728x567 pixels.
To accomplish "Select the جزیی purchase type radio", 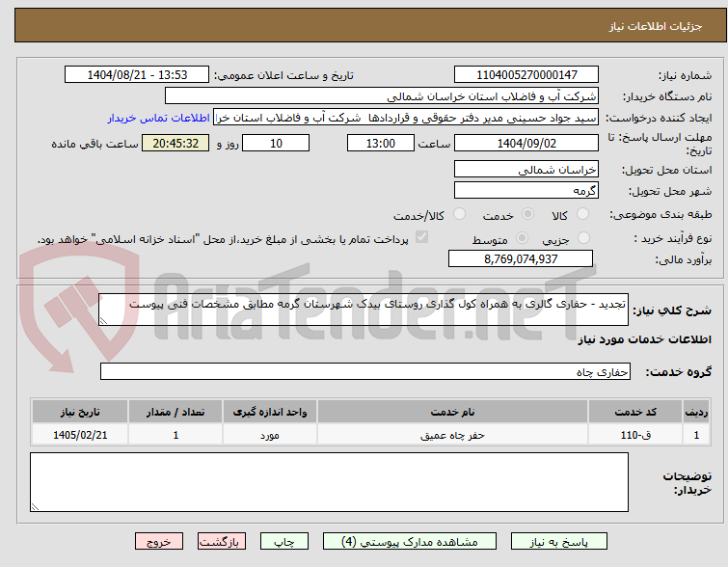I will pos(583,238).
